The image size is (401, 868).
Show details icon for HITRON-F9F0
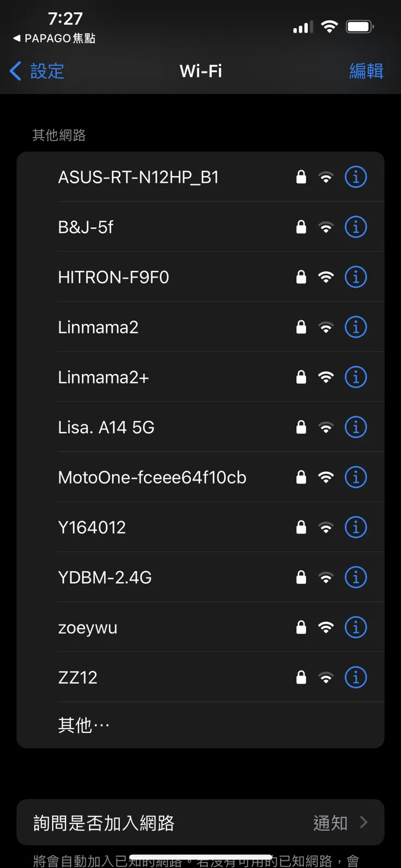point(355,277)
